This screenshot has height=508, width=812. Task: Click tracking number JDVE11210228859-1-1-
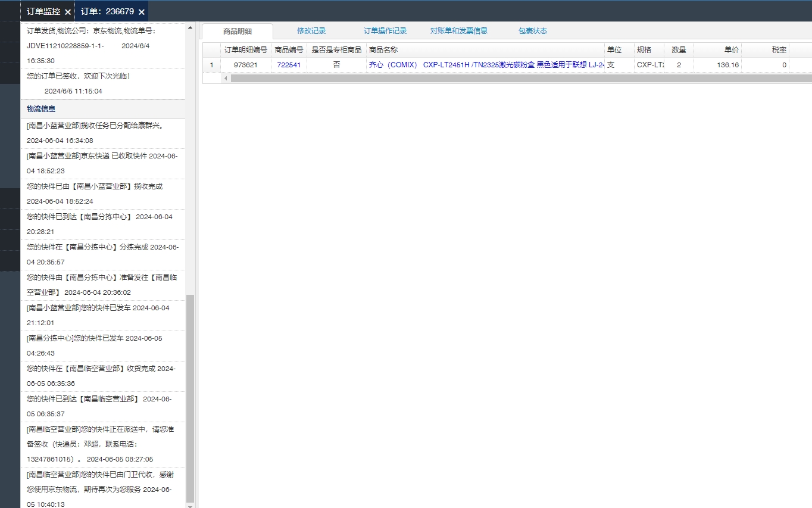click(65, 46)
